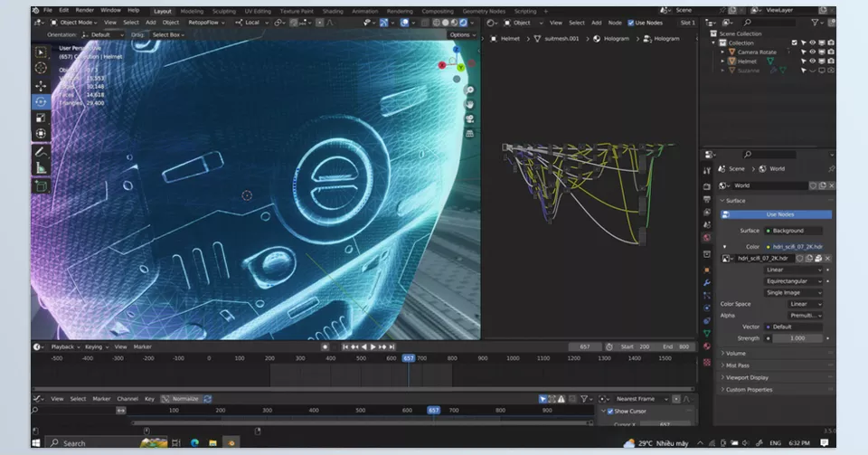Open the Object Mode dropdown
The image size is (868, 455).
coord(76,22)
